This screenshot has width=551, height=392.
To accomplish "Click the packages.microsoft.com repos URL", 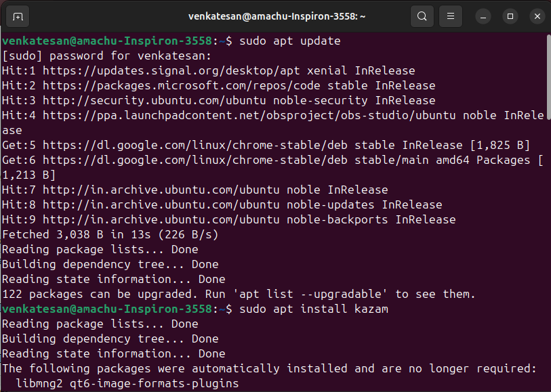I will pos(182,85).
